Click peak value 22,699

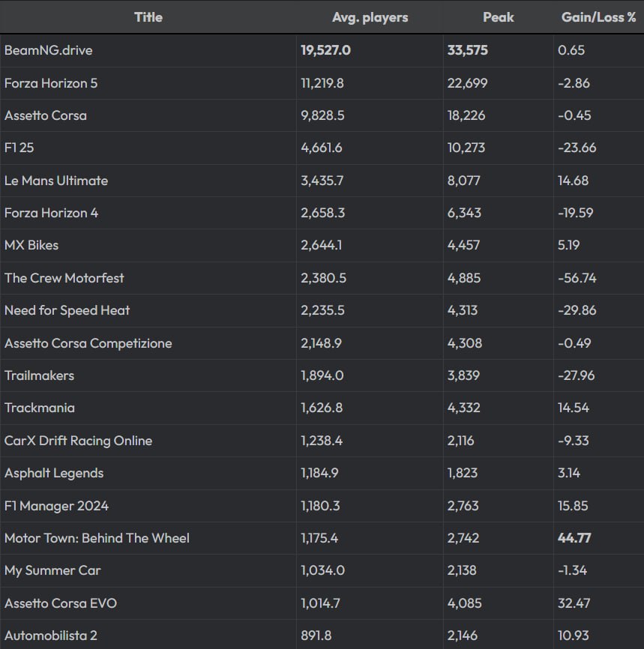point(467,83)
